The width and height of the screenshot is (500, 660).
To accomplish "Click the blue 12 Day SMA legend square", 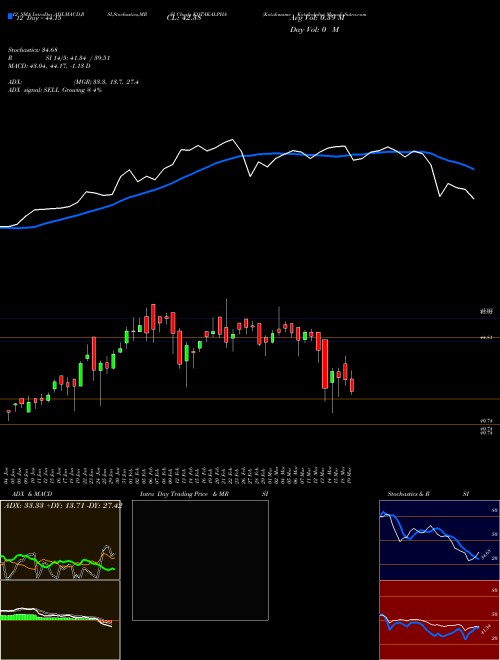I will click(10, 16).
